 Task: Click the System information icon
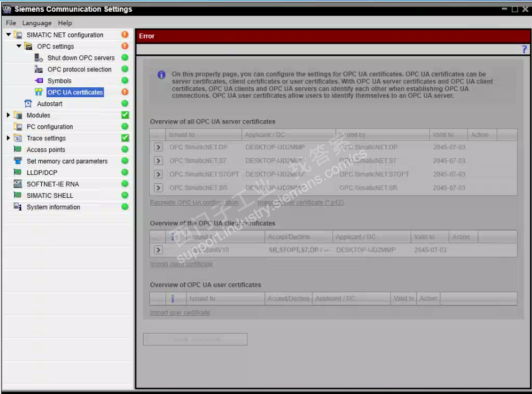pyautogui.click(x=18, y=207)
